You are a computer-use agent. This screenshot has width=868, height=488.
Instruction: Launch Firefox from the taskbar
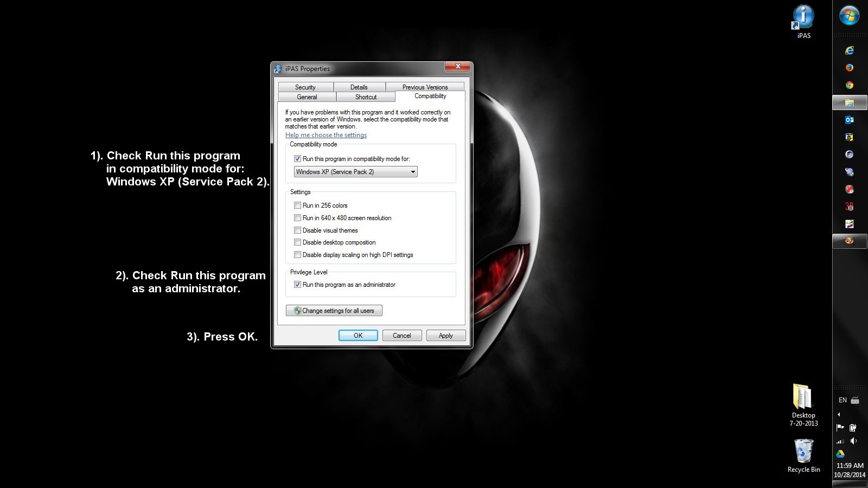click(x=850, y=68)
